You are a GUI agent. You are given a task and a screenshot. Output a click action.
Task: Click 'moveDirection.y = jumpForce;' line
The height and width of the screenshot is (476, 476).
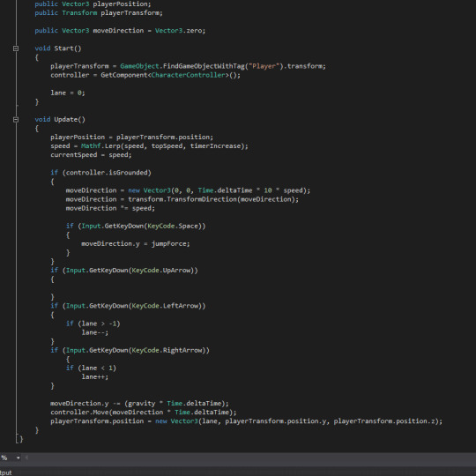(x=136, y=244)
